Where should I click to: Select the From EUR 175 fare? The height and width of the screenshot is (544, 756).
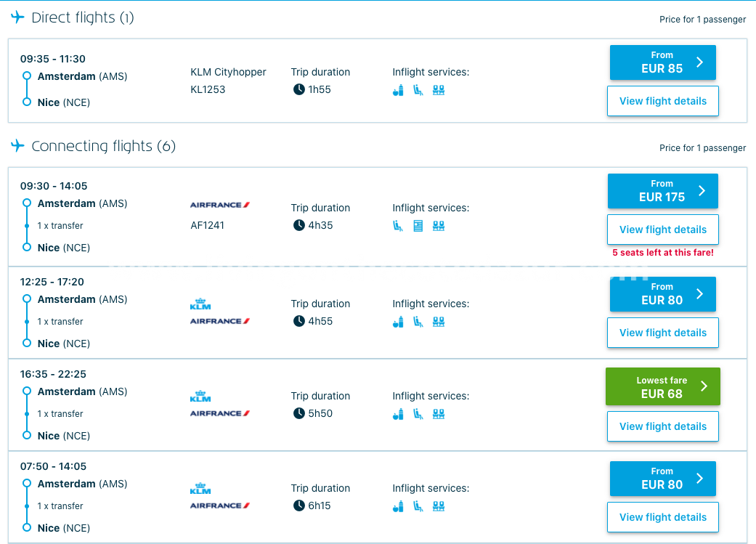(662, 191)
